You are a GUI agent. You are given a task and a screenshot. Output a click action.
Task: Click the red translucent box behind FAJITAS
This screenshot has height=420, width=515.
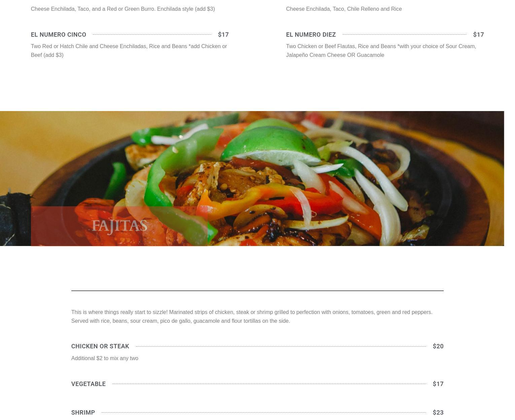119,226
